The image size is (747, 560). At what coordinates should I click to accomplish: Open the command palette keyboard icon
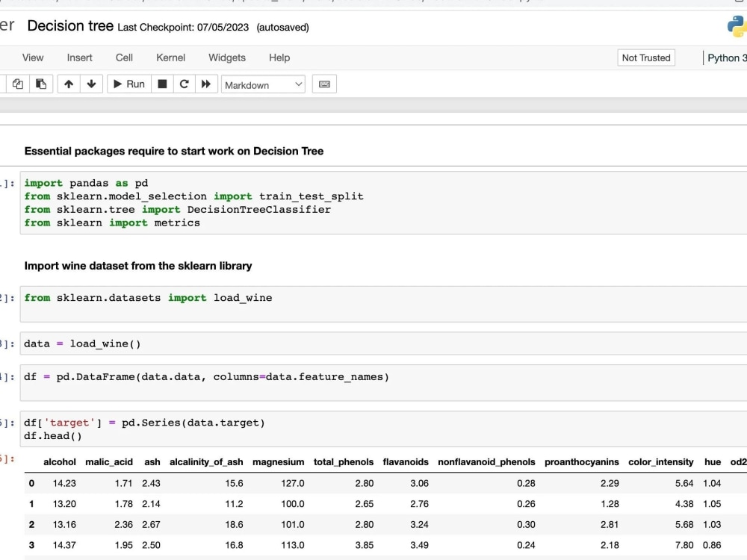(x=323, y=84)
